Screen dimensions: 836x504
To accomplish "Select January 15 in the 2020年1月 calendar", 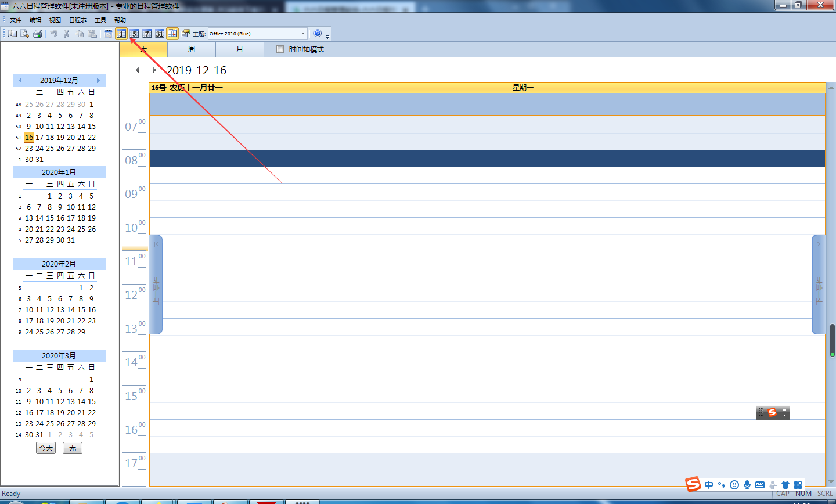I will point(50,218).
